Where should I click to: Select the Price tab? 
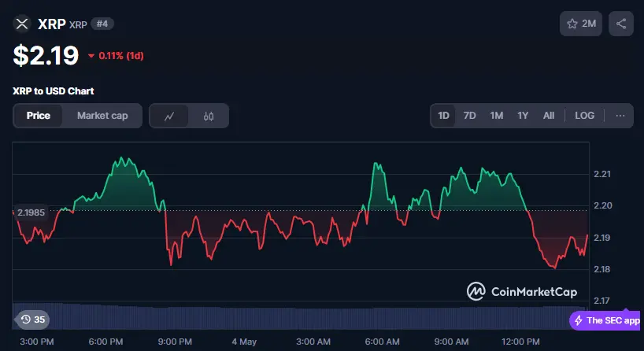[39, 116]
